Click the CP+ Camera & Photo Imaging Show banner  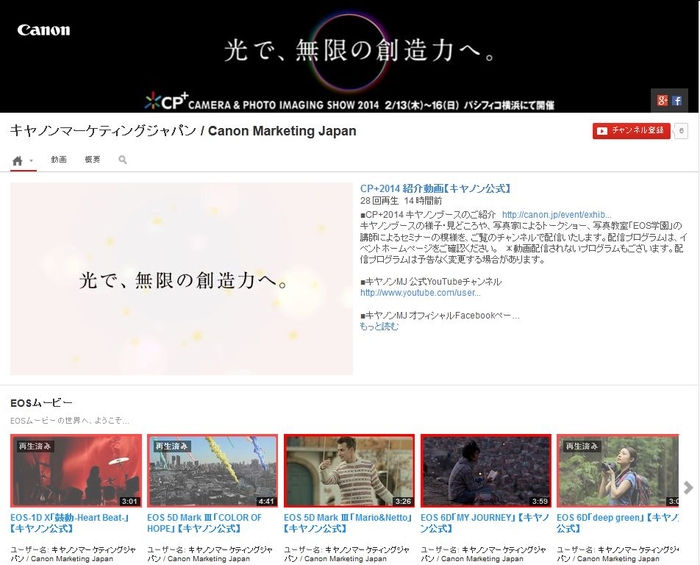point(350,103)
